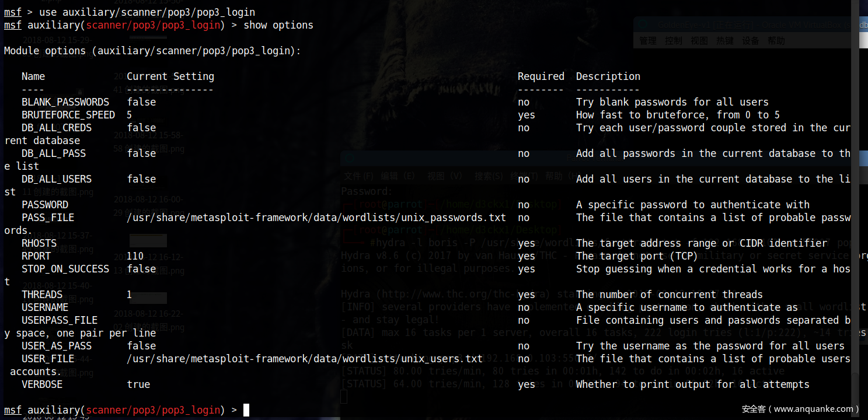Select the USERPASS_FILE option name
868x420 pixels.
click(60, 320)
